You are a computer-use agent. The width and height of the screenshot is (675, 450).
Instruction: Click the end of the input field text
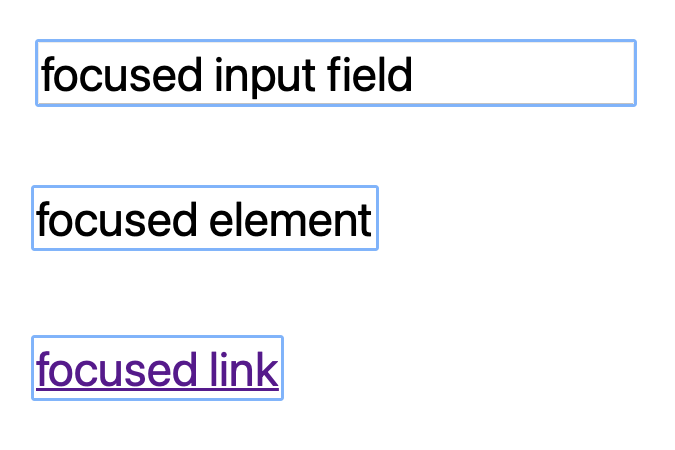414,75
